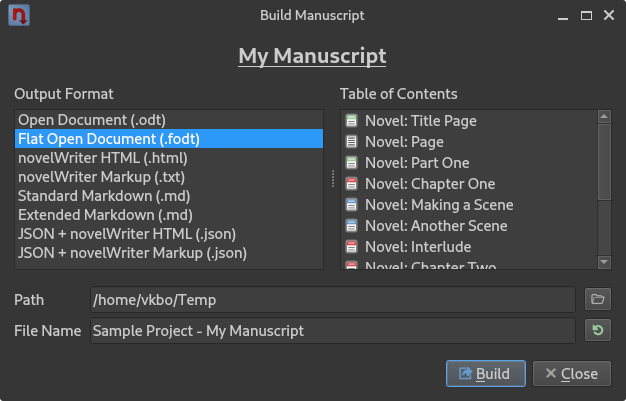Click the Table of Contents scroll up arrow
Screen dimensions: 626x401
tap(604, 117)
